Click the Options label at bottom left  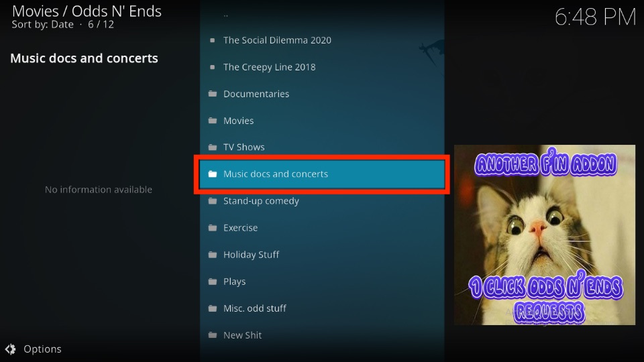click(42, 349)
